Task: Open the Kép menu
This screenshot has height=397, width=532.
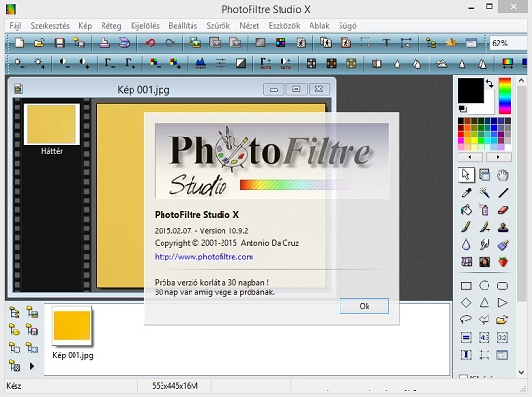Action: [x=85, y=26]
